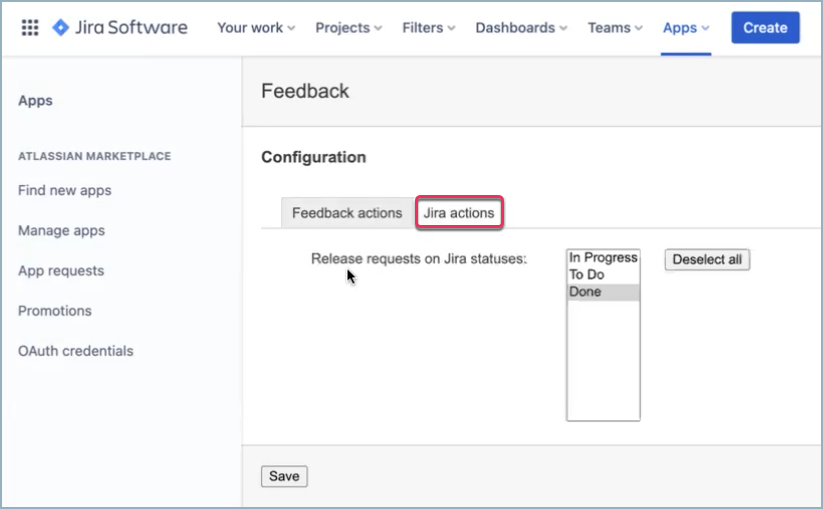The height and width of the screenshot is (509, 823).
Task: Open the Filters dropdown
Action: pyautogui.click(x=428, y=28)
